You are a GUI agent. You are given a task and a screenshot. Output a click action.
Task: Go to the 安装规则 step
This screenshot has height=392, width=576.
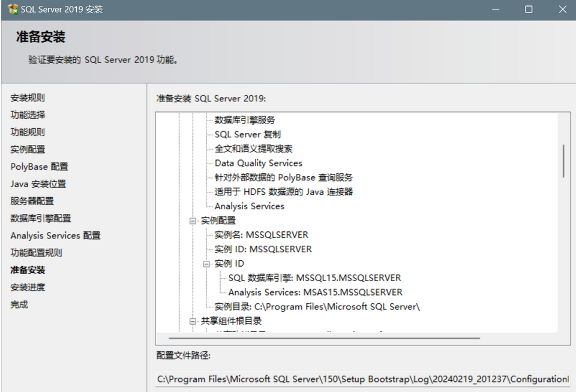(28, 98)
